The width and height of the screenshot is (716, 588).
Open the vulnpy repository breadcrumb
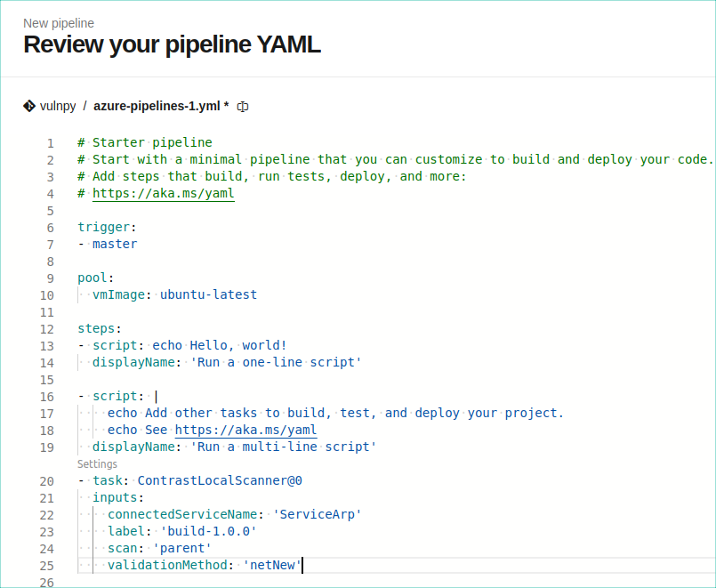coord(58,106)
